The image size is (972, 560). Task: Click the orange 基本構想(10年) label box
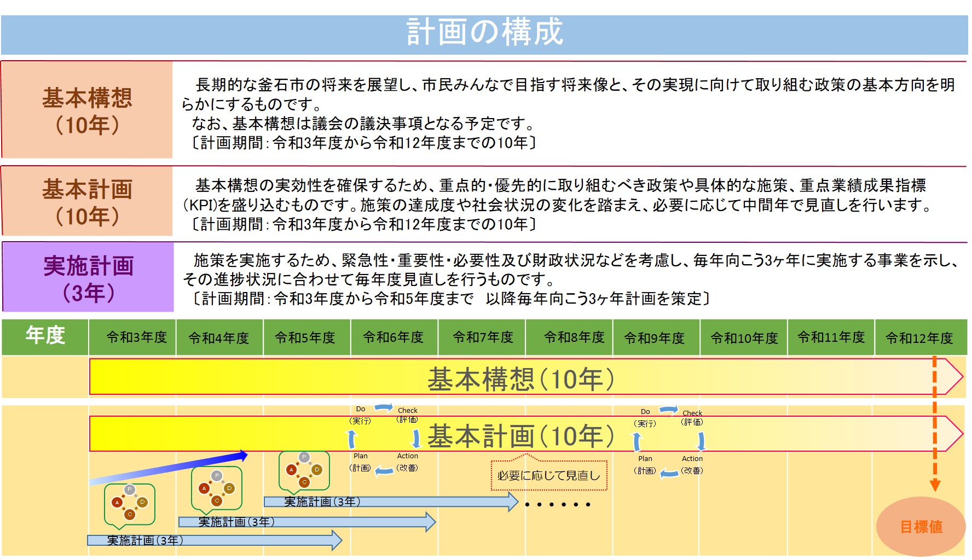(x=87, y=110)
